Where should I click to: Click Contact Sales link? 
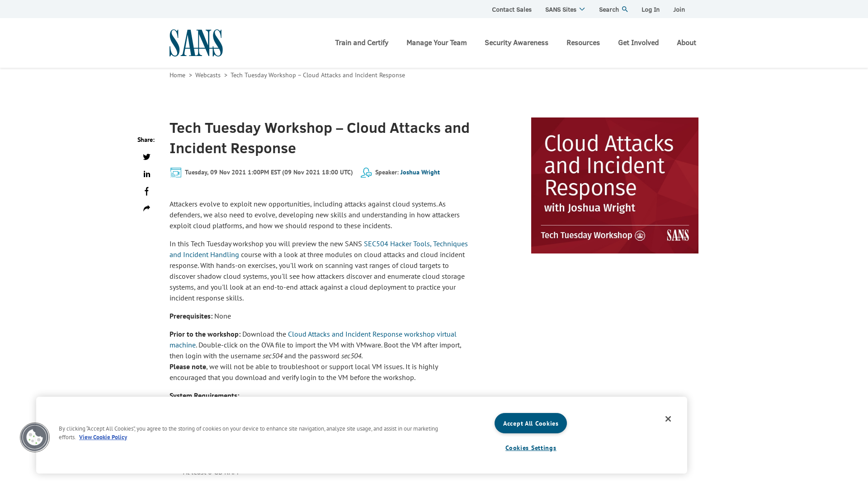[512, 9]
